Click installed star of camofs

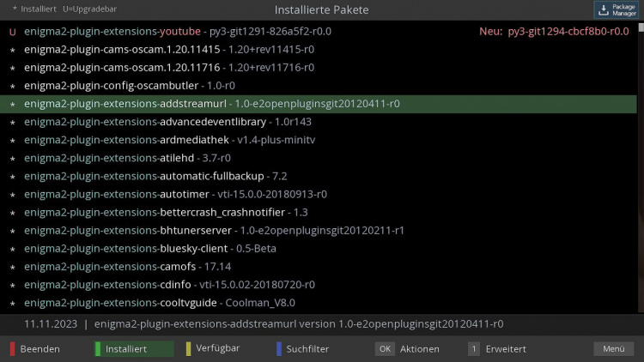click(13, 267)
